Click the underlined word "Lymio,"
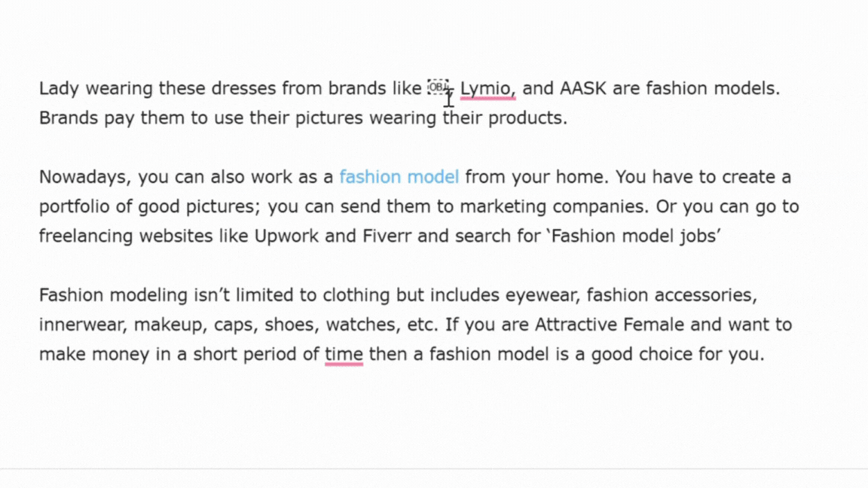The height and width of the screenshot is (488, 868). click(x=487, y=89)
